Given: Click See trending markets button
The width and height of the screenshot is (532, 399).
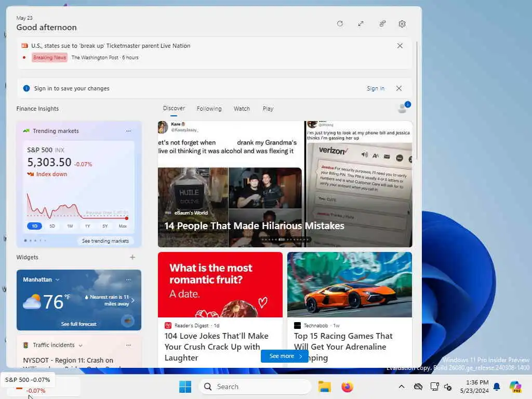Looking at the screenshot, I should pyautogui.click(x=105, y=241).
